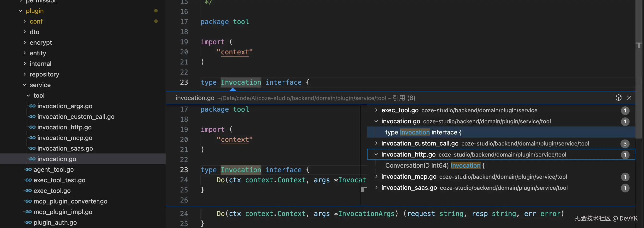This screenshot has width=644, height=228.
Task: Click the Go icon beside invocation_mcp.go in explorer
Action: coord(32,138)
